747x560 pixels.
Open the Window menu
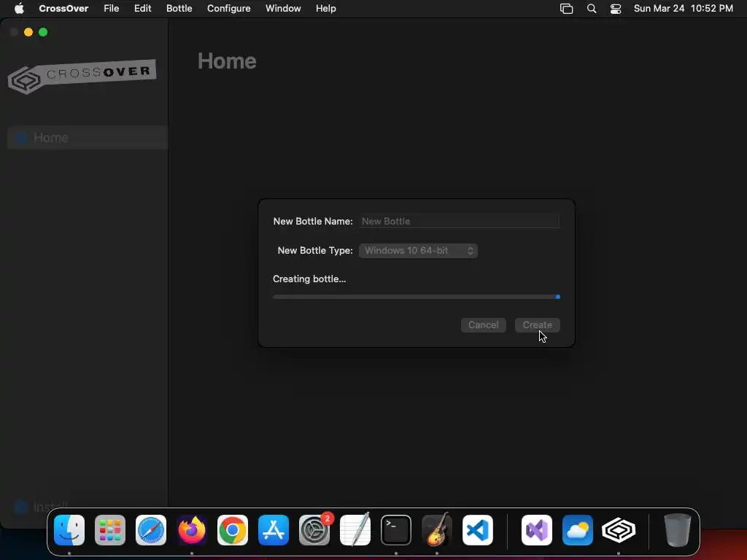[283, 9]
